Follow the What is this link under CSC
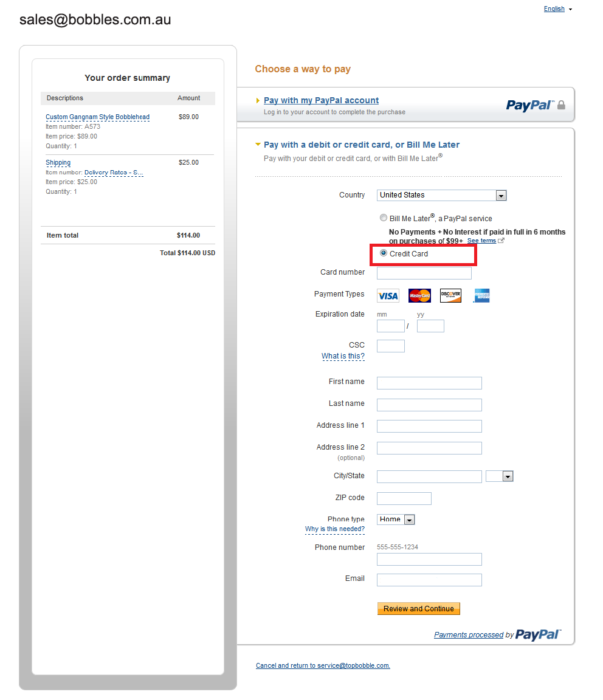603x700 pixels. (x=343, y=356)
